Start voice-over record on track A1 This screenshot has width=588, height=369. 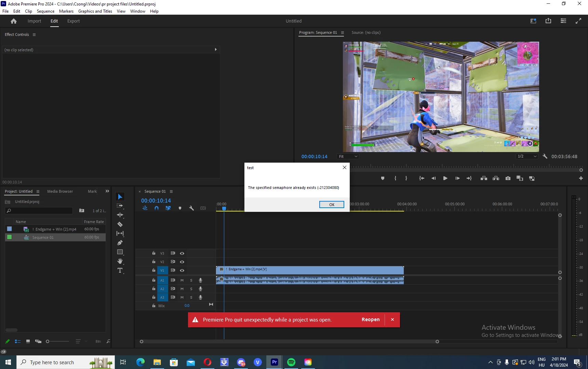(x=201, y=280)
